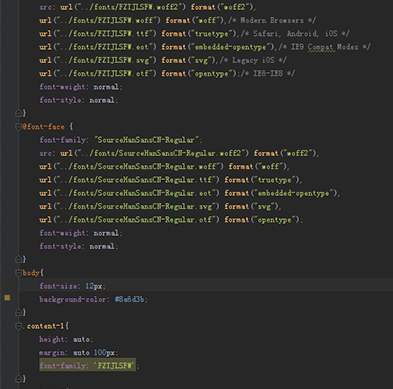Screen dimensions: 393x389
Task: Click font-weight: normal under the SourceHanSansCN urls
Action: click(81, 233)
